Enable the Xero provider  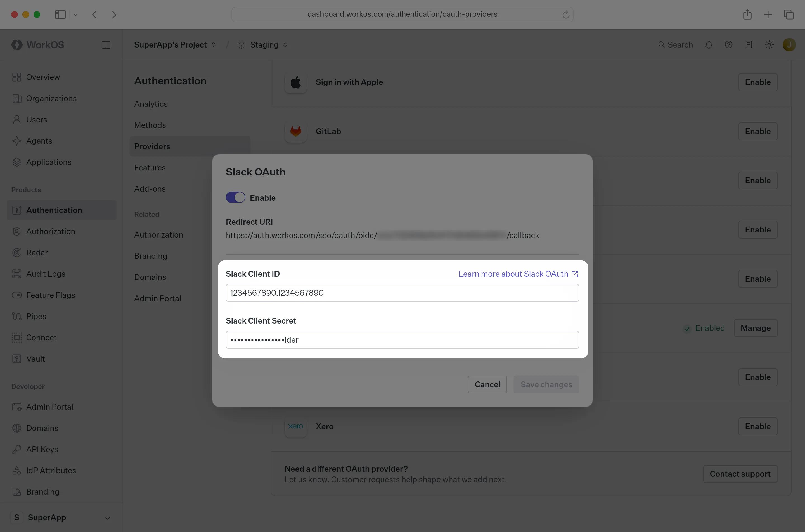pyautogui.click(x=757, y=426)
